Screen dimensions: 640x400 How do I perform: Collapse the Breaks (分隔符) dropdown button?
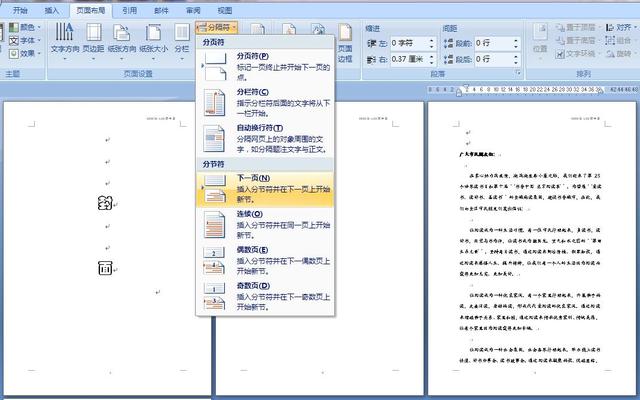(216, 28)
